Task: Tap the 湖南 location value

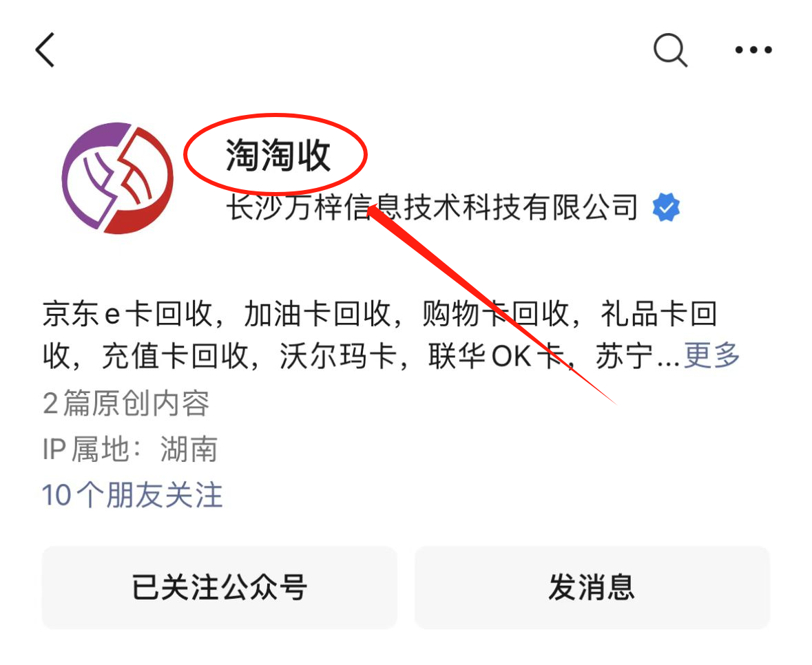Action: click(189, 449)
